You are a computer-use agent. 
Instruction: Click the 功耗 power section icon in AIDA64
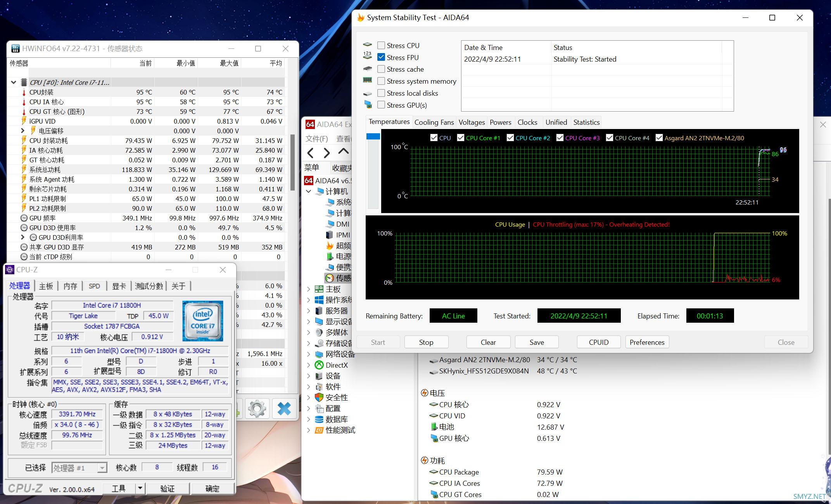pyautogui.click(x=425, y=460)
